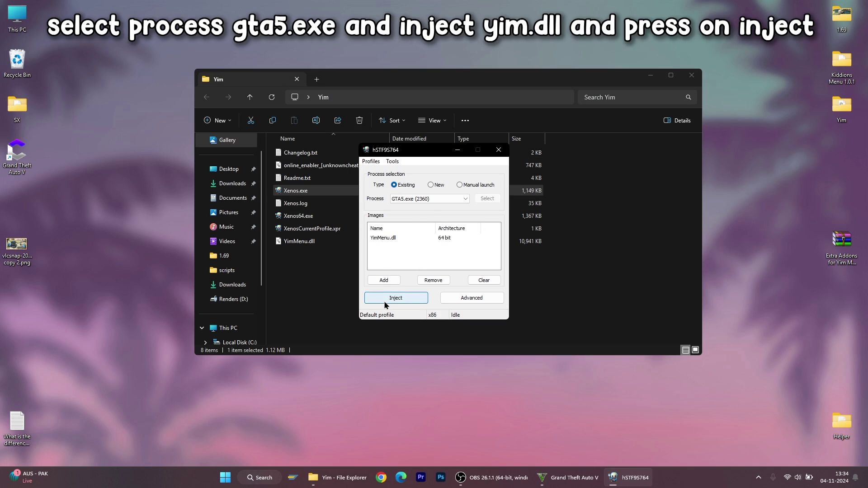This screenshot has width=868, height=488.
Task: Click Clear images button
Action: click(x=484, y=280)
